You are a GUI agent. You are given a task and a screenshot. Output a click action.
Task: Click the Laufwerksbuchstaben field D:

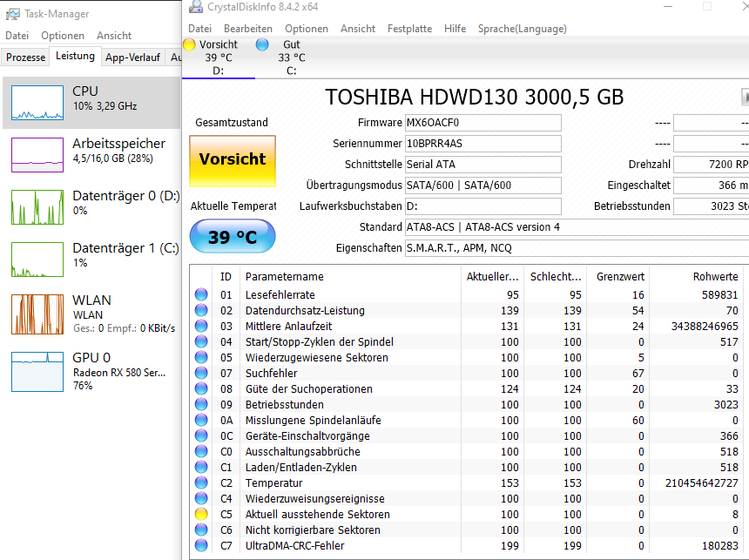click(x=483, y=206)
